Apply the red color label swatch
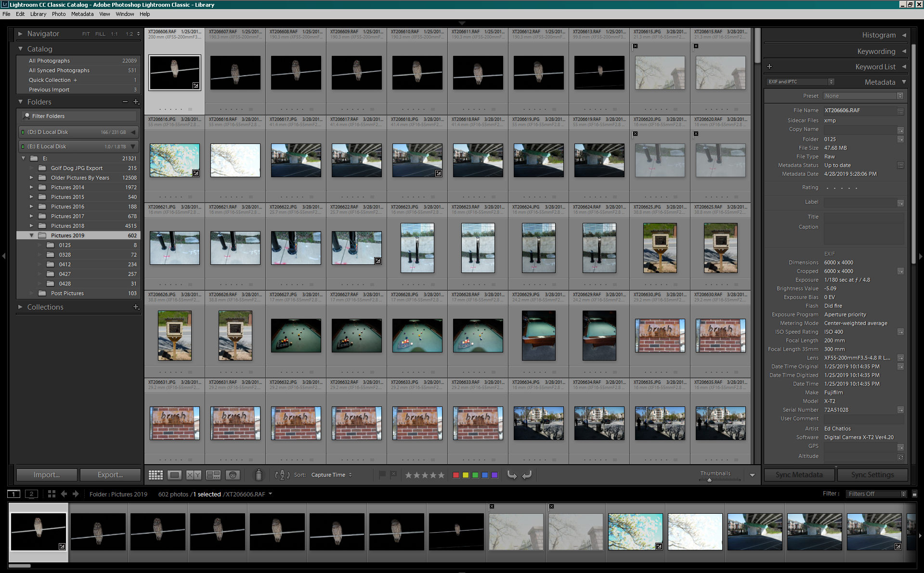Viewport: 924px width, 573px height. point(456,475)
